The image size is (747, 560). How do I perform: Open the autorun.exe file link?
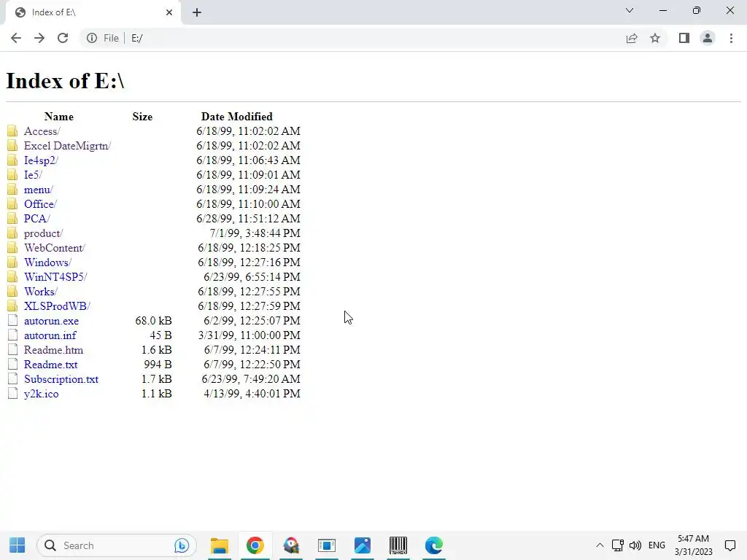tap(52, 321)
